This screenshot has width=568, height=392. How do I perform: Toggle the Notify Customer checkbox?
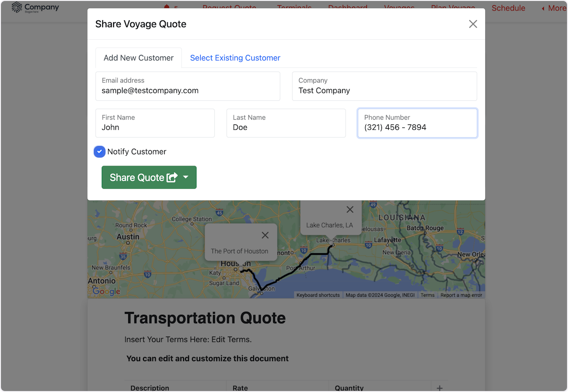tap(99, 151)
